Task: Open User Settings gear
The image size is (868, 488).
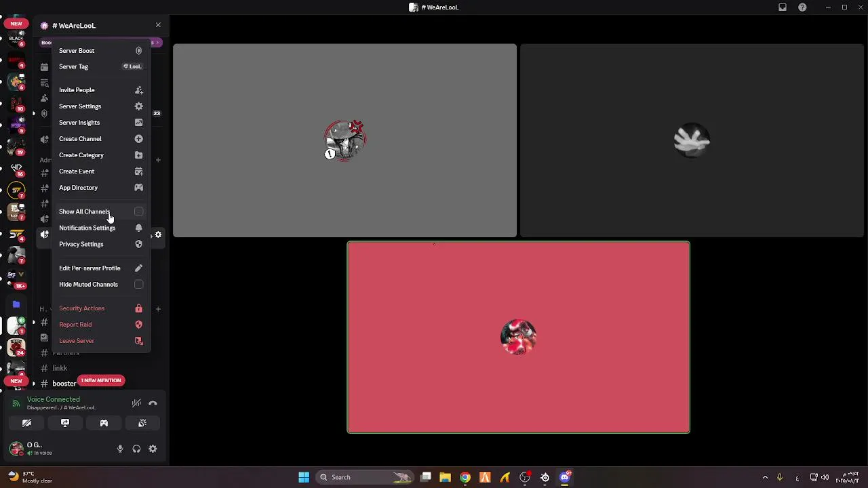Action: (x=153, y=449)
